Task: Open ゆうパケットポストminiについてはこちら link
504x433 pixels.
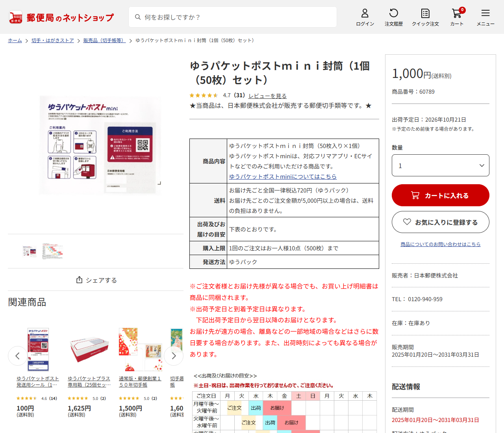Action: pos(283,177)
